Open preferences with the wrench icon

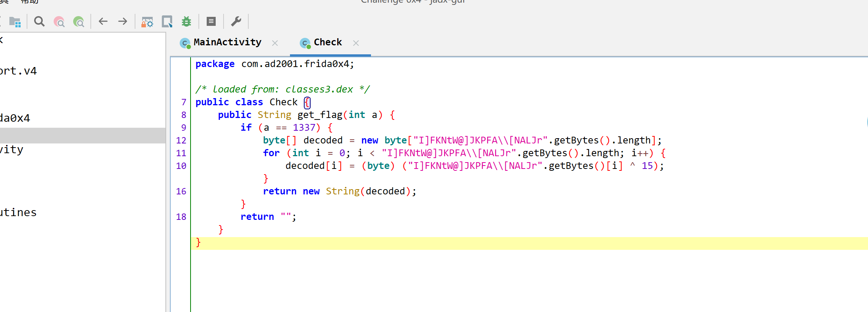tap(236, 21)
